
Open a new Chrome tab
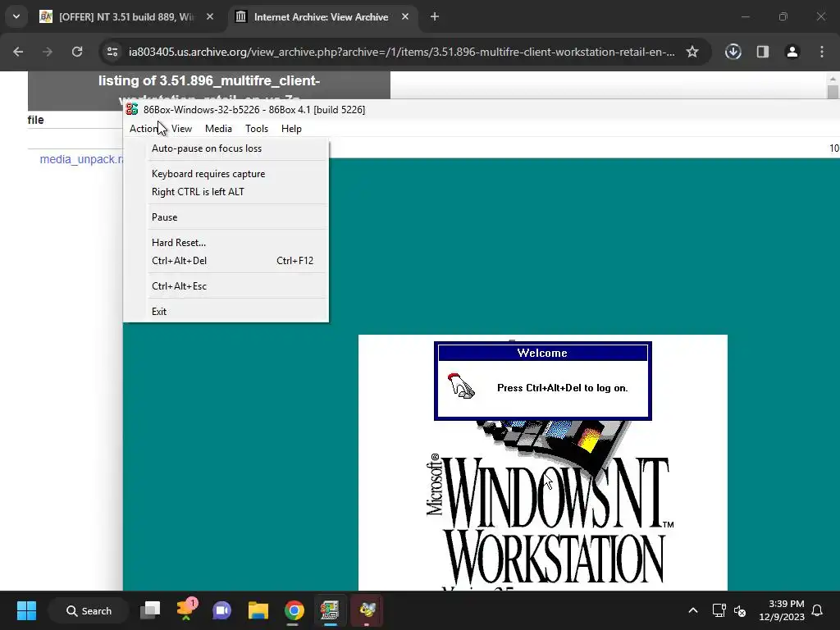point(435,17)
